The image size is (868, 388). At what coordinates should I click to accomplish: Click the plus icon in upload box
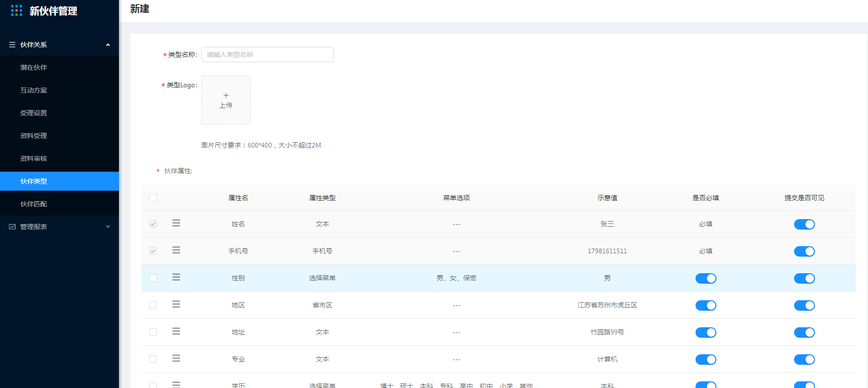coord(226,95)
